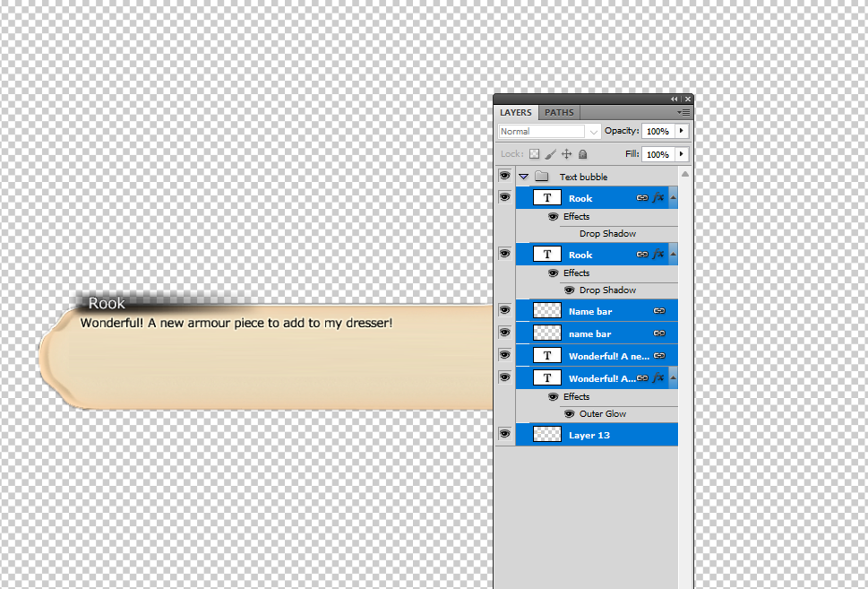Enable lock image pixels brush icon
The image size is (868, 589).
point(550,154)
